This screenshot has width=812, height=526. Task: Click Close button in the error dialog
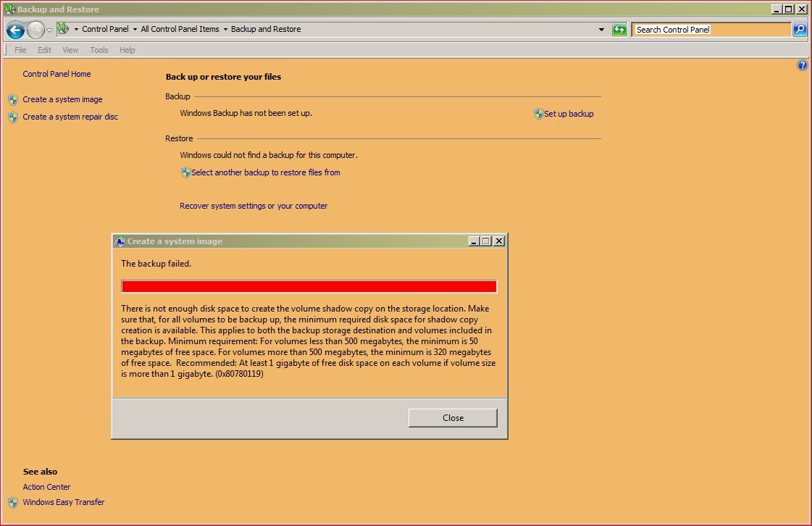453,418
